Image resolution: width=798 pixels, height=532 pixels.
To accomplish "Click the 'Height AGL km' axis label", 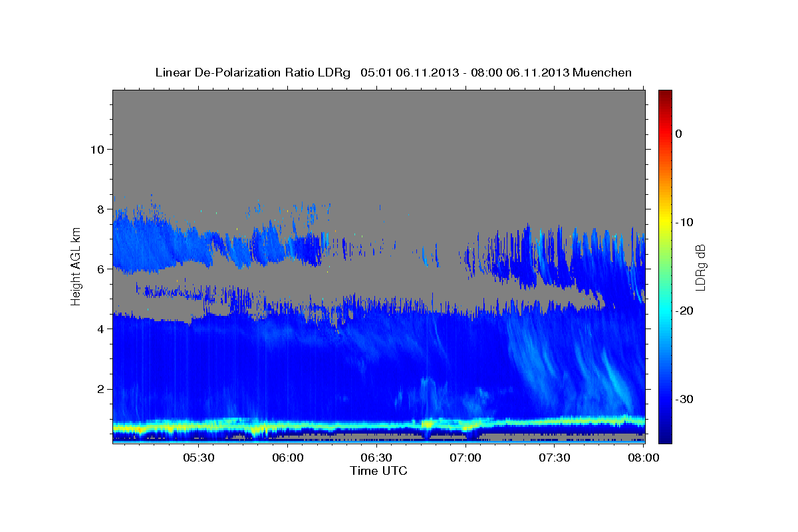I will click(x=76, y=267).
